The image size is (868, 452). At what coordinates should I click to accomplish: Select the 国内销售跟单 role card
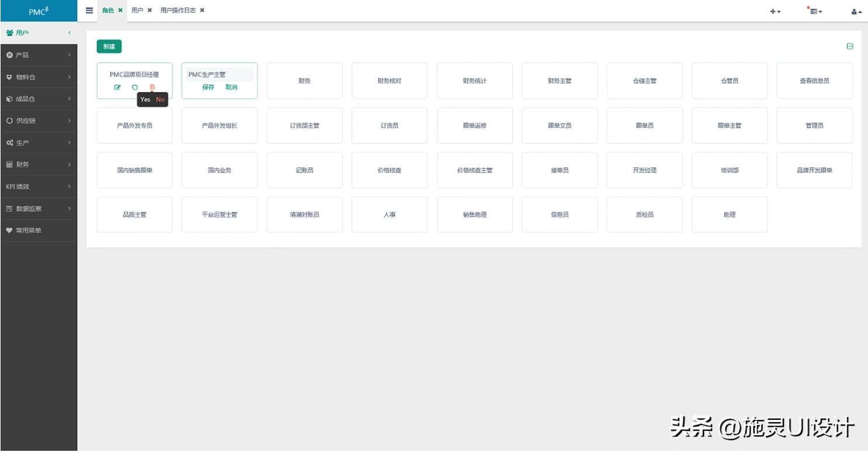point(135,170)
